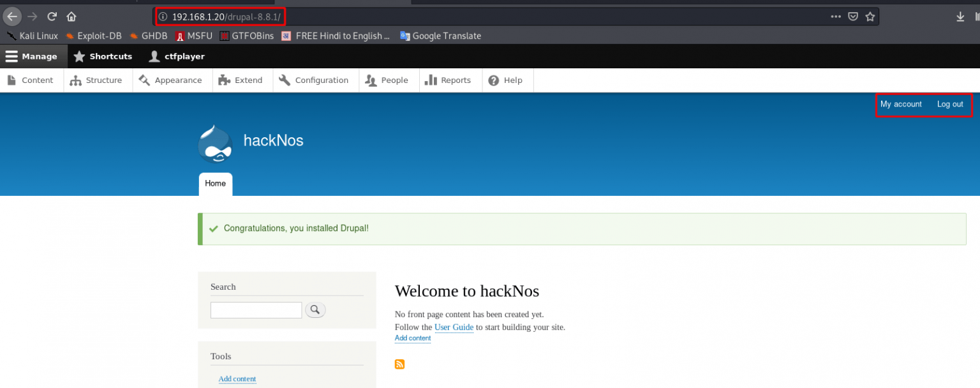Log out of the Drupal site
This screenshot has height=388, width=980.
(950, 104)
